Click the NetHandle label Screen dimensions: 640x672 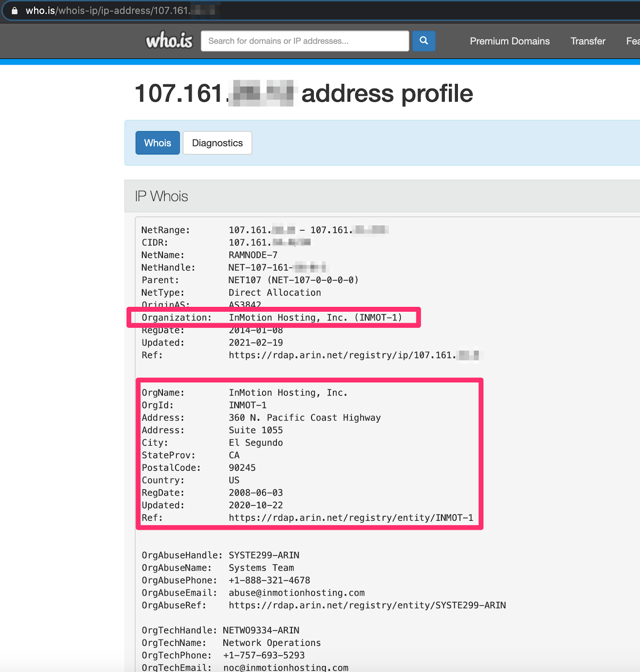(x=168, y=268)
